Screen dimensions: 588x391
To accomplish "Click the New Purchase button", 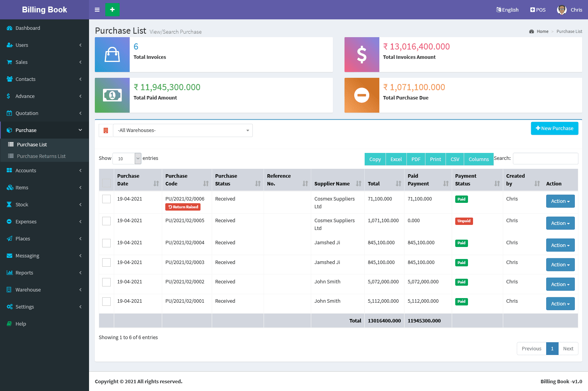I will point(554,129).
